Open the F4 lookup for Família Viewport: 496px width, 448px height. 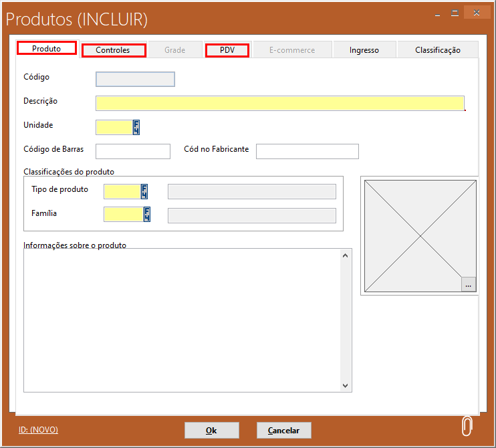click(x=147, y=214)
